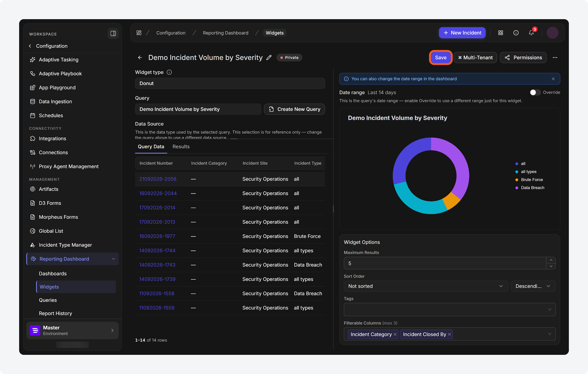Create a New Incident

(x=462, y=33)
